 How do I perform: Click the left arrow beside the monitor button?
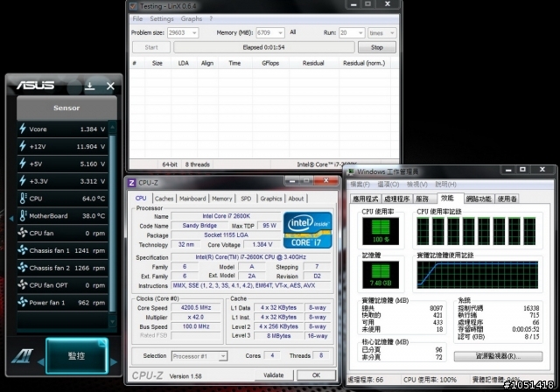pyautogui.click(x=41, y=361)
